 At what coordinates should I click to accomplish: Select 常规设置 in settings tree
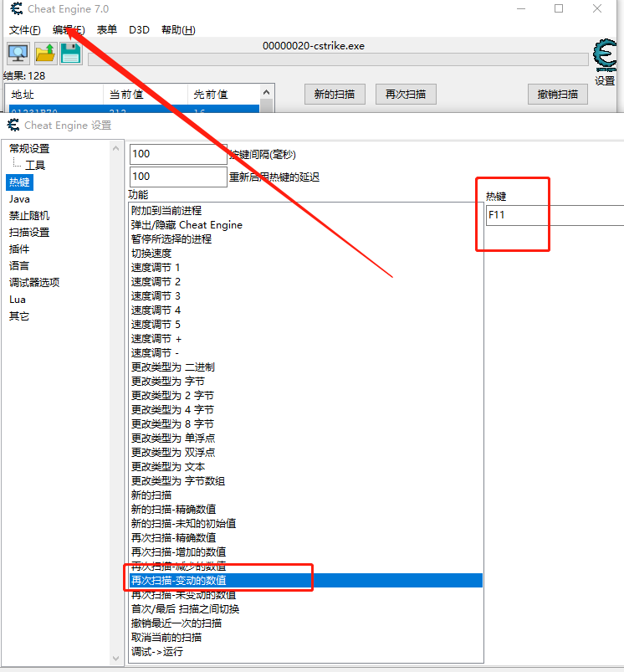point(29,149)
